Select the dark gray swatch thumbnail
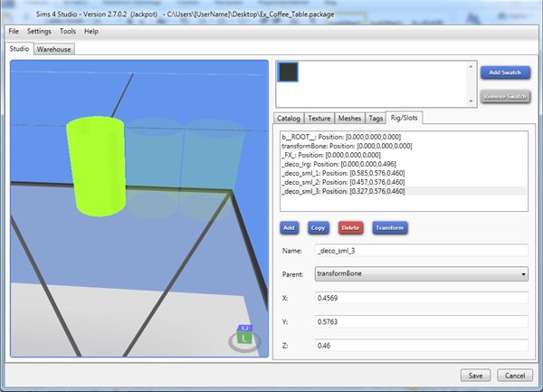 288,72
